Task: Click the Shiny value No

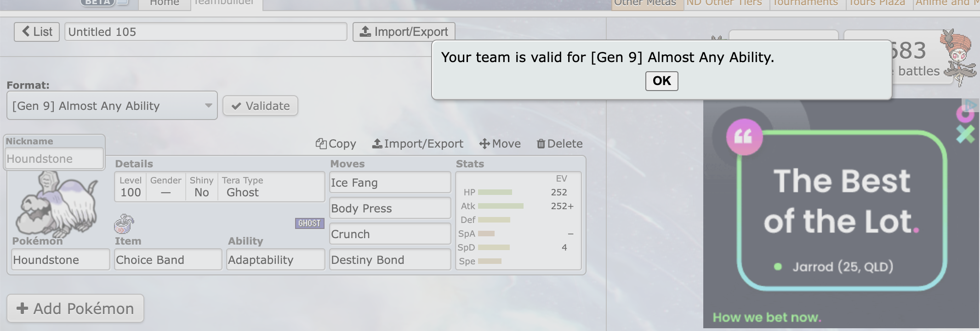Action: pyautogui.click(x=202, y=193)
